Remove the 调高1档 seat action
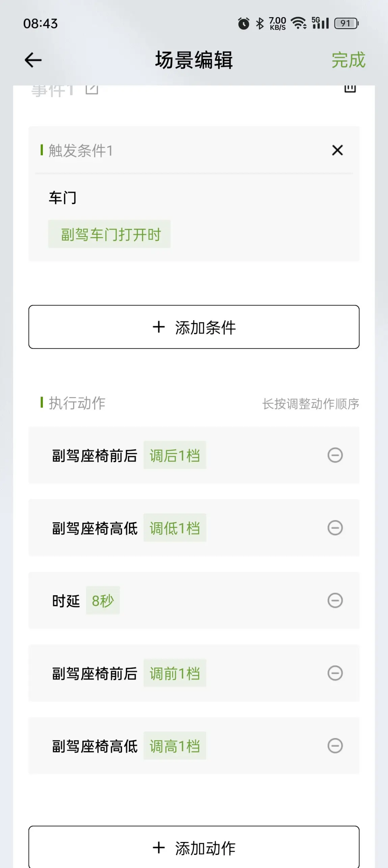 [x=335, y=746]
